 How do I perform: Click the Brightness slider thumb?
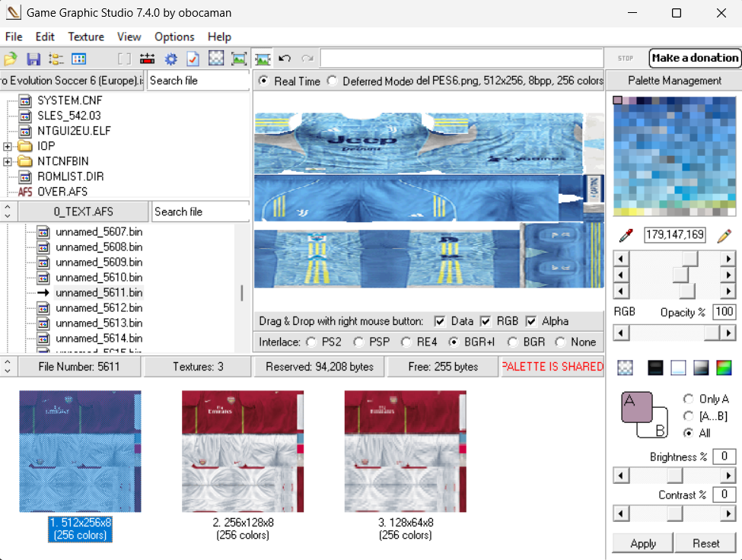tap(675, 475)
